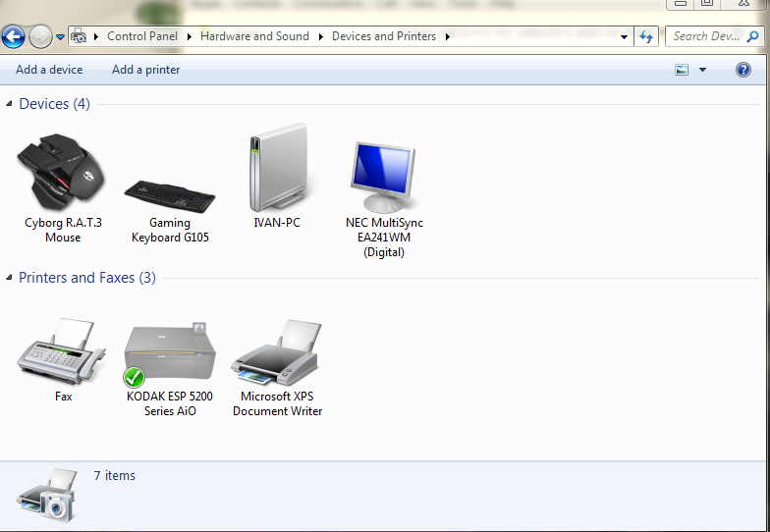Collapse the Devices (4) group
The height and width of the screenshot is (532, 770).
tap(9, 104)
